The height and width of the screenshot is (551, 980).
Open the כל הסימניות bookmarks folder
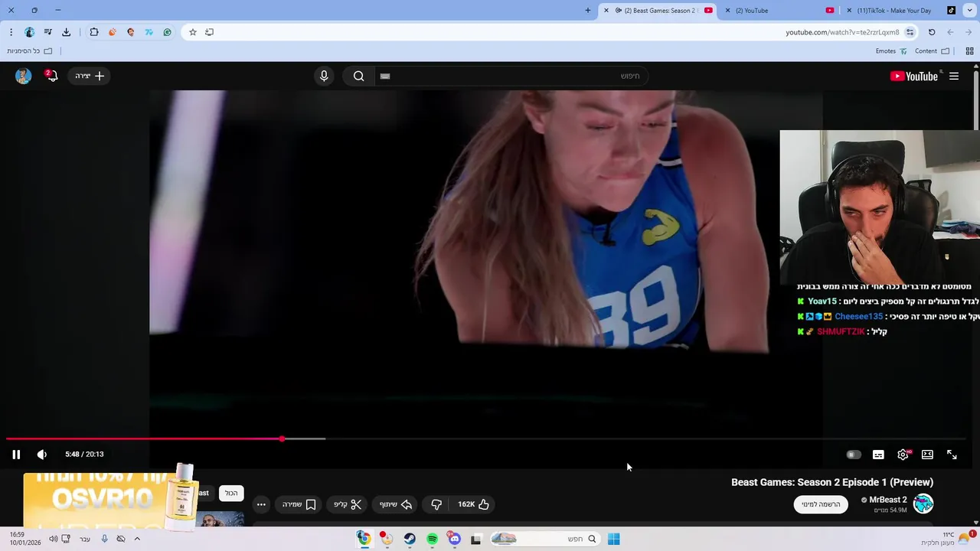tap(30, 51)
